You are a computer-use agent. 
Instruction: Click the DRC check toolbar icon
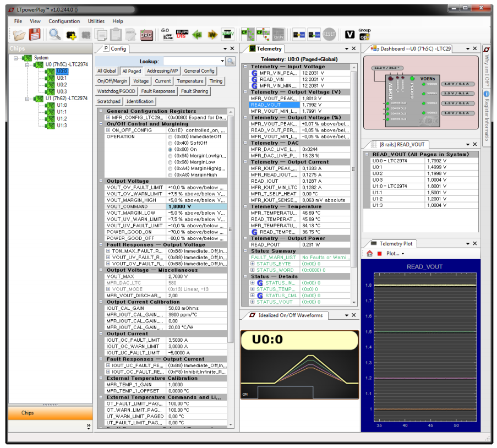click(146, 35)
